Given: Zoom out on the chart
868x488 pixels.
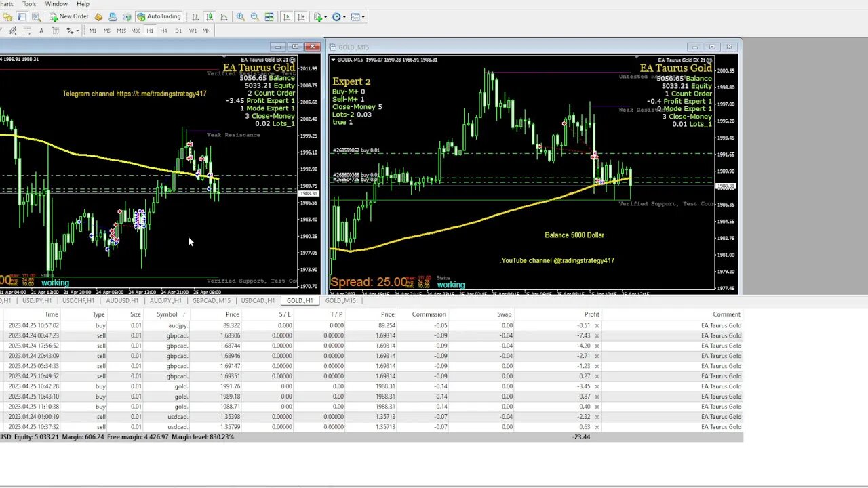Looking at the screenshot, I should 255,16.
